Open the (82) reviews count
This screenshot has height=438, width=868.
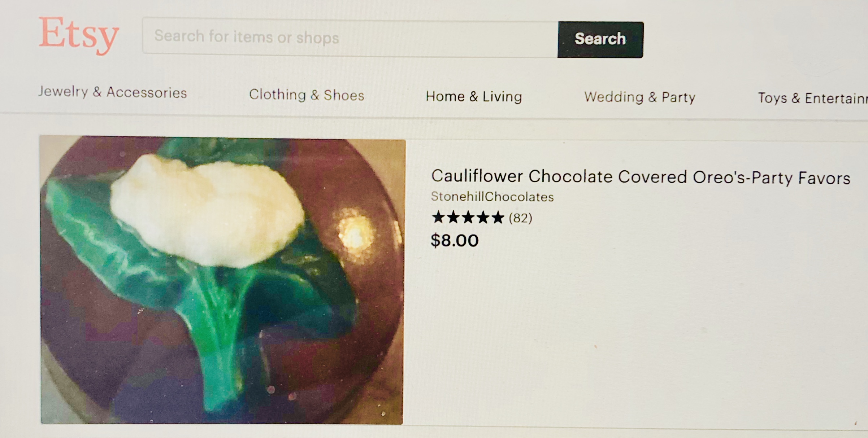[x=520, y=218]
